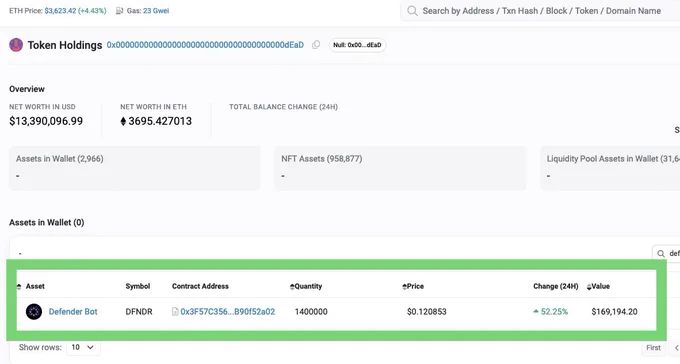Click the search icon in the asset filter box
The image size is (680, 364).
pyautogui.click(x=661, y=253)
